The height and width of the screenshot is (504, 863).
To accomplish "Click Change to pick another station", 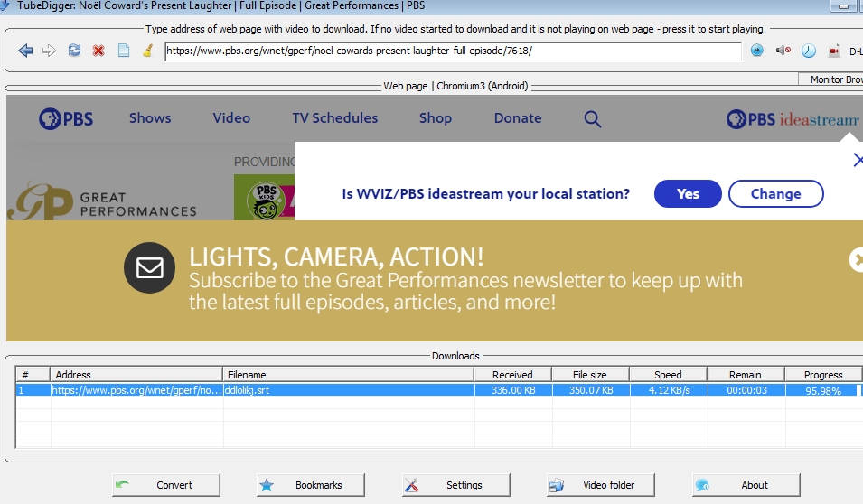I will [x=775, y=193].
